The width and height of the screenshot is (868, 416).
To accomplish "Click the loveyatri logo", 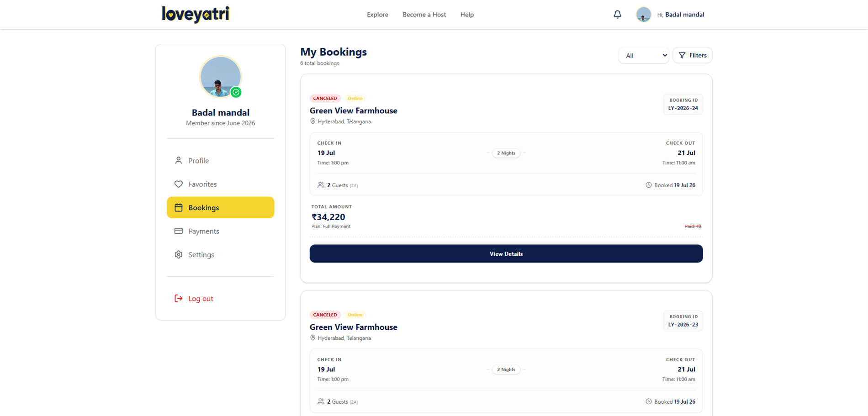I will (196, 14).
